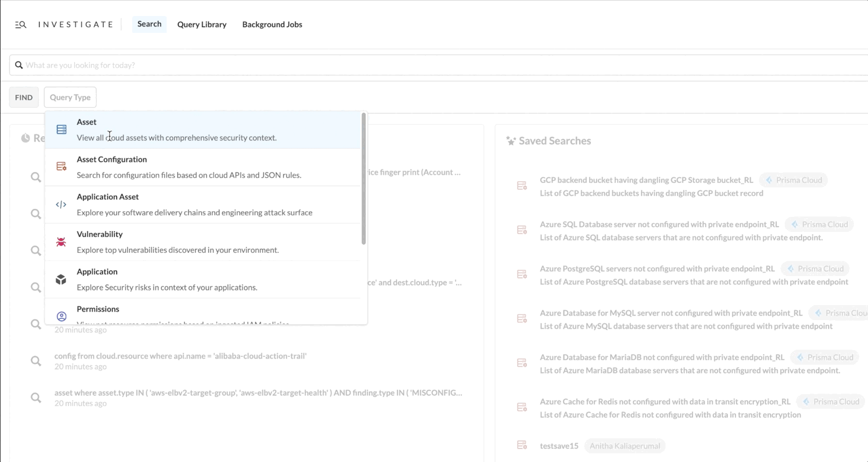Click the config icon beside Azure SQL Database search
The width and height of the screenshot is (868, 462).
pyautogui.click(x=522, y=230)
